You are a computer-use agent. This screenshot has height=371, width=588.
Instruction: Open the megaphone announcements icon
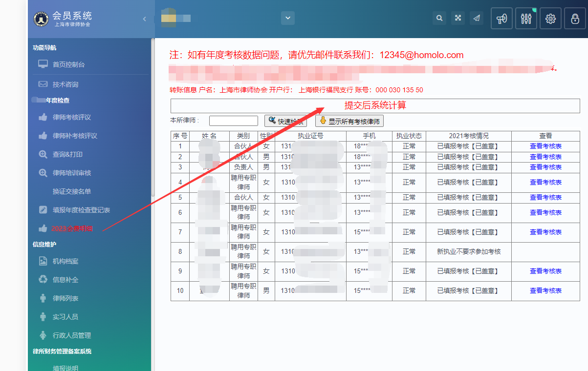pyautogui.click(x=501, y=19)
